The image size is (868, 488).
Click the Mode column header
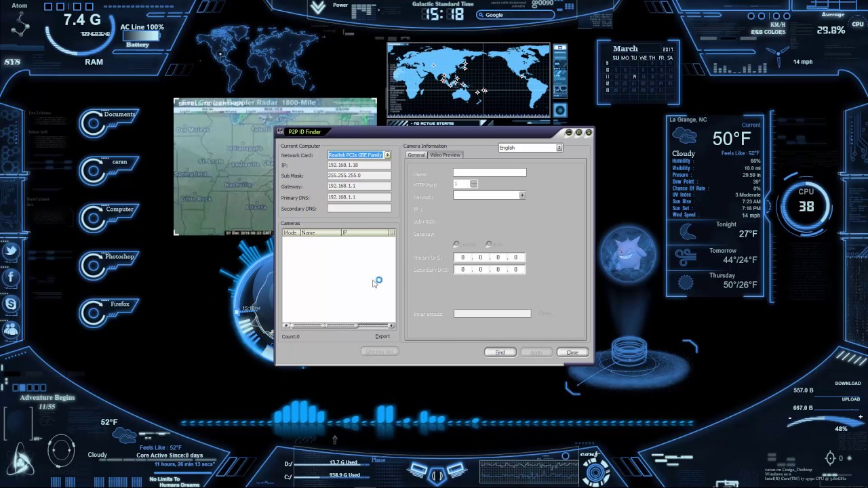(x=291, y=232)
